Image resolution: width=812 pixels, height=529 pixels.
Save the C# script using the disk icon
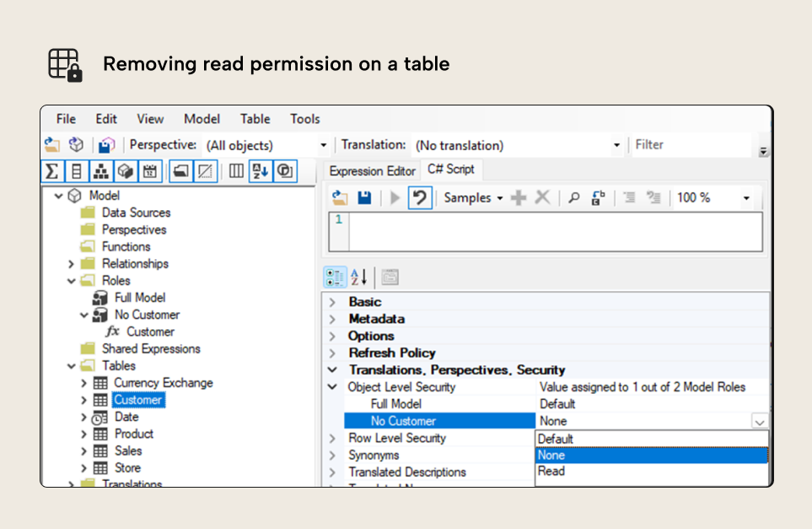366,197
